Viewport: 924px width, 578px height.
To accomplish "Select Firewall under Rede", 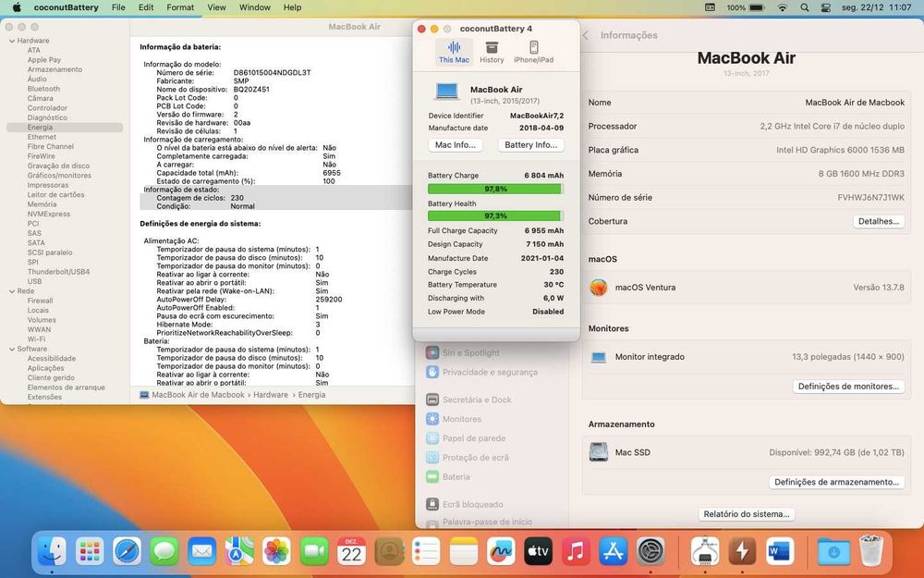I will click(40, 301).
